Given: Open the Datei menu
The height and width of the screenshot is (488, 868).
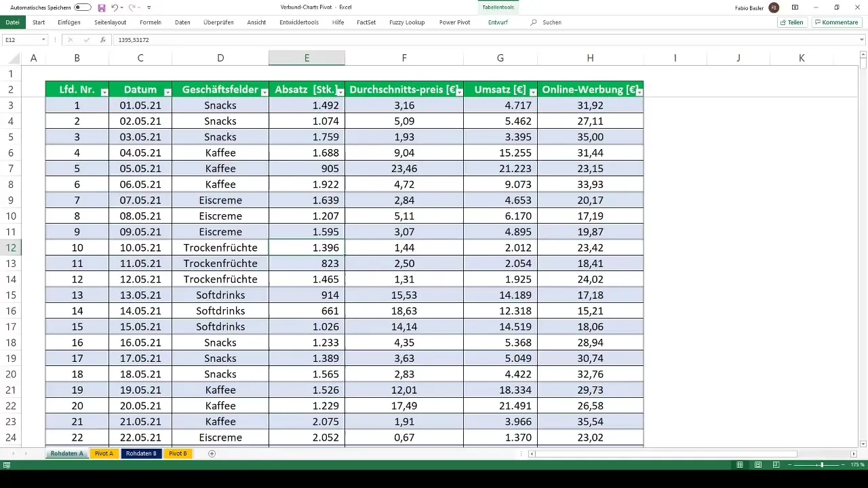Looking at the screenshot, I should (12, 22).
